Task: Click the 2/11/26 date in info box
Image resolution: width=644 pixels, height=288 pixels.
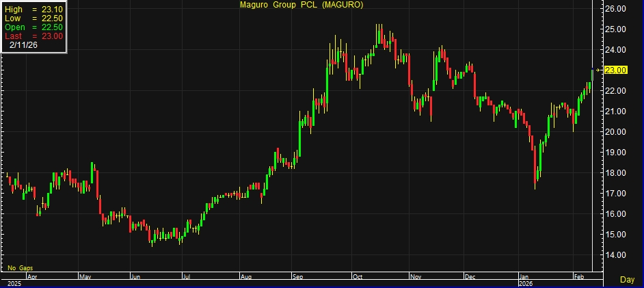Action: coord(25,44)
